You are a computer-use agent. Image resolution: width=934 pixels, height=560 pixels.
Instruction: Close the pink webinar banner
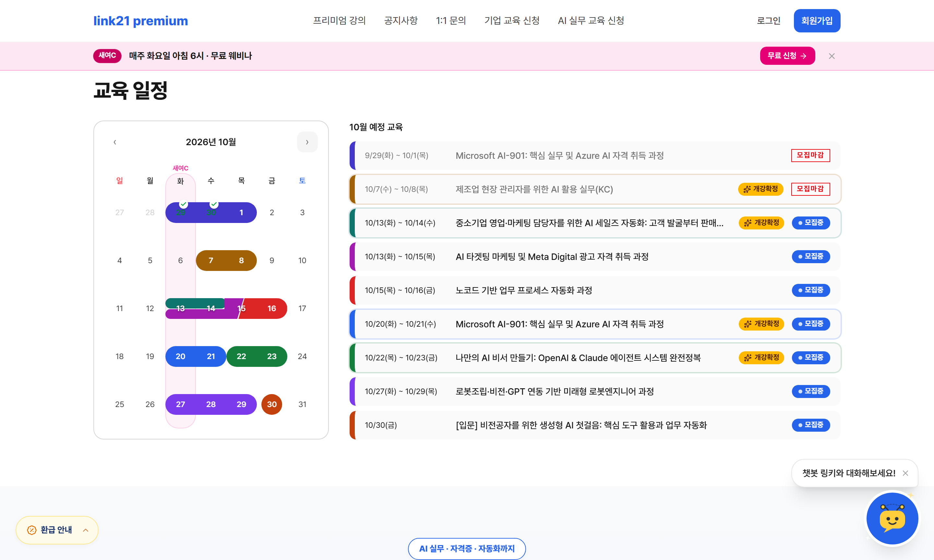pos(831,56)
